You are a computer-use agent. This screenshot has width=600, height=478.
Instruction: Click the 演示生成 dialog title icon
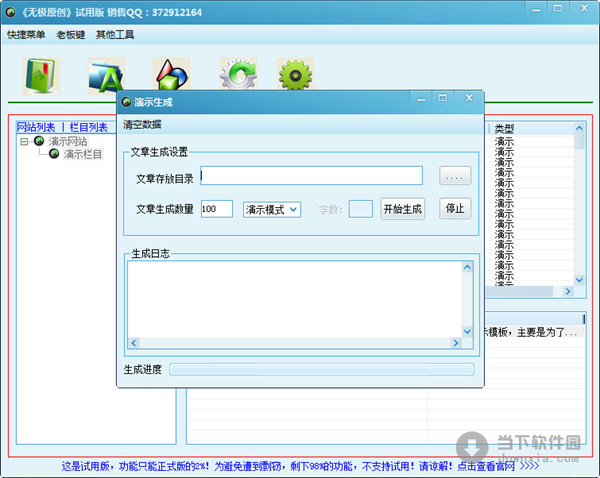(126, 102)
